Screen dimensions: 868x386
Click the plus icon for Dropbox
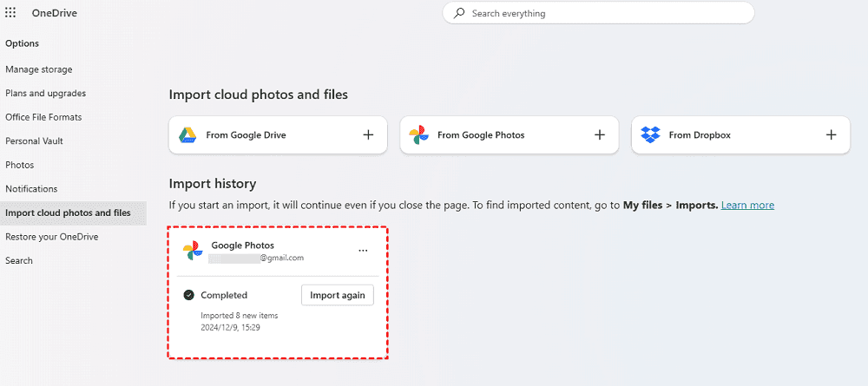point(831,135)
